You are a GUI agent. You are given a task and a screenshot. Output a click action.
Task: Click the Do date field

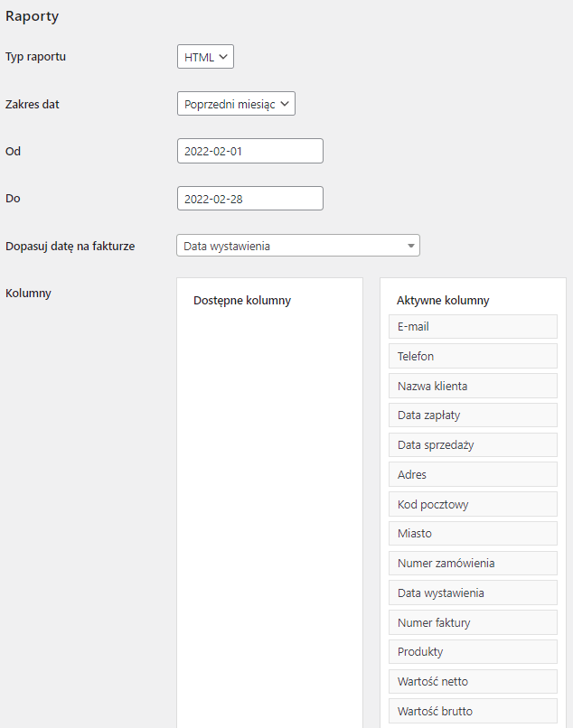pyautogui.click(x=249, y=199)
